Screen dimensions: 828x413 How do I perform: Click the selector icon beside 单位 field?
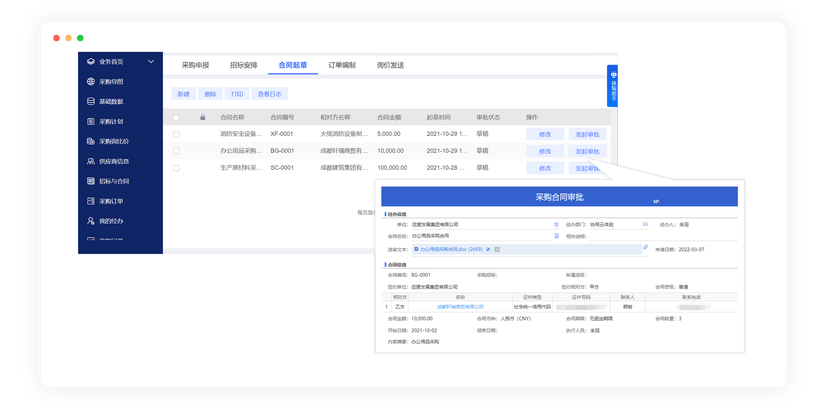click(556, 224)
